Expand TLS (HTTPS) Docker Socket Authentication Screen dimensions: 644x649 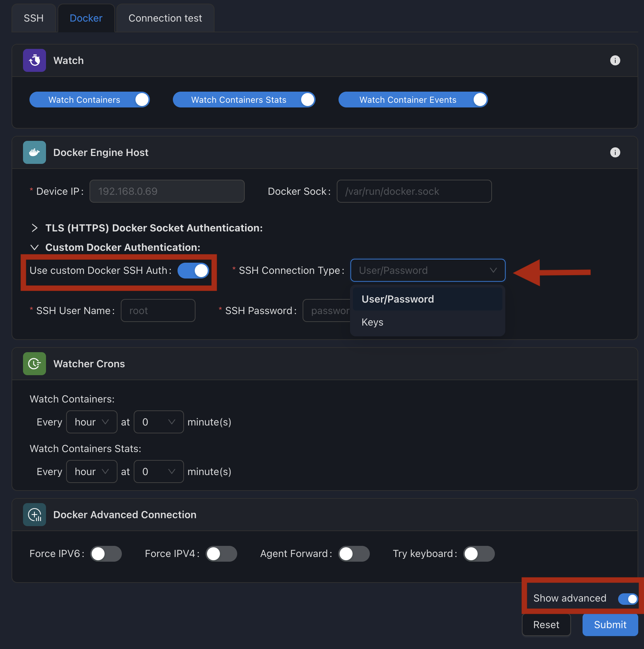click(x=147, y=228)
